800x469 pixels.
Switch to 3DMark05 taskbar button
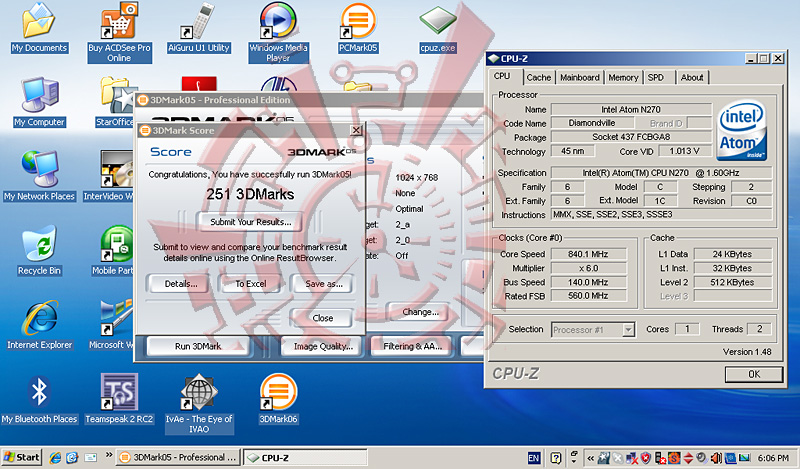coord(179,457)
